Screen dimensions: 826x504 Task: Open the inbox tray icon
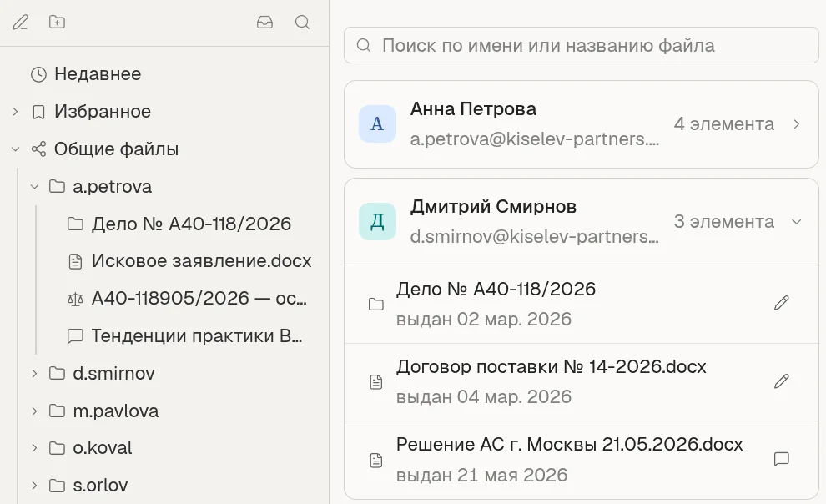click(x=265, y=23)
